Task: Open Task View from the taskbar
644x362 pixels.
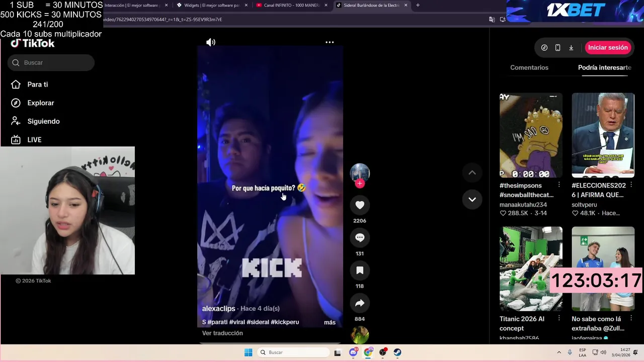Action: (338, 352)
